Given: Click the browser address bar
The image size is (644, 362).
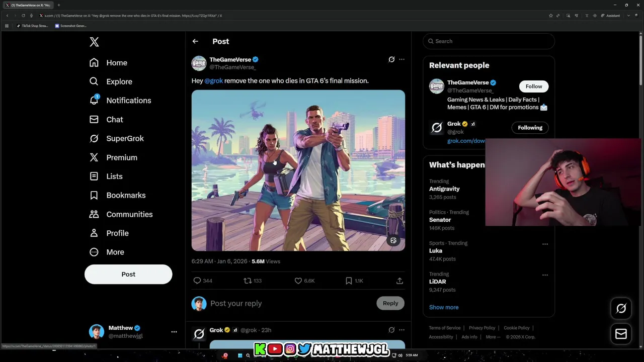Looking at the screenshot, I should (292, 16).
